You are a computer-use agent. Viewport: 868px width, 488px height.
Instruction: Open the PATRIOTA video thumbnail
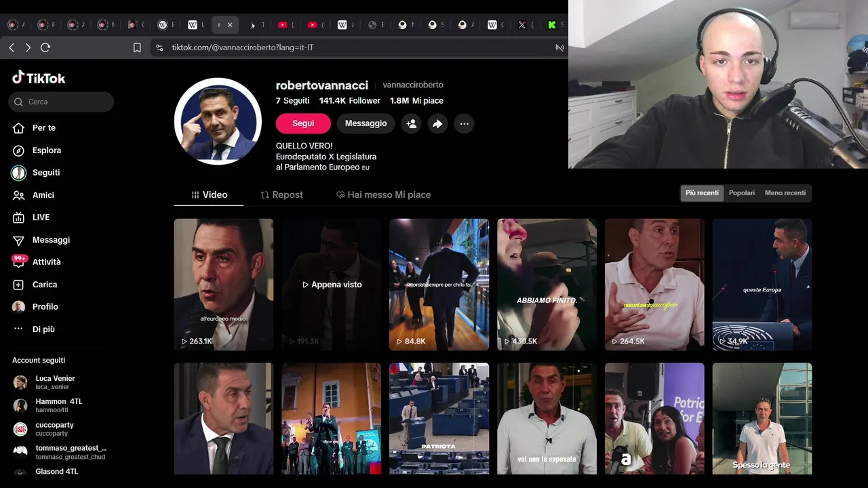(x=439, y=418)
